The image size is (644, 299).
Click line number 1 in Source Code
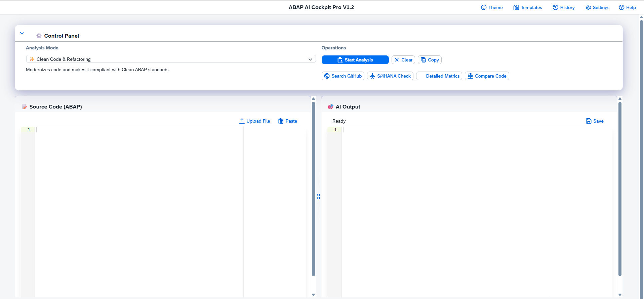point(29,130)
